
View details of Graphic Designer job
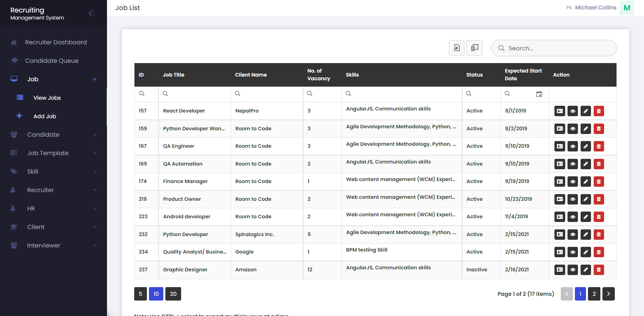(573, 270)
